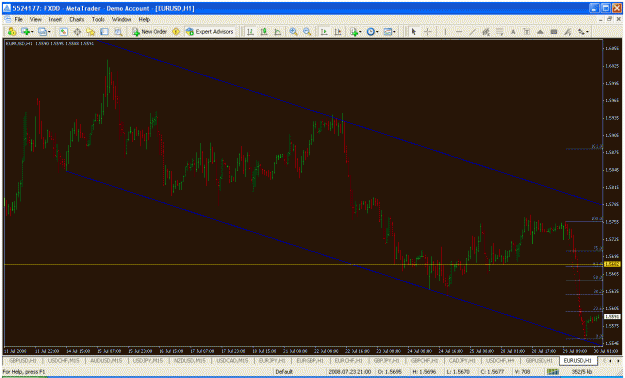Click the Default profile status entry
The height and width of the screenshot is (378, 625).
click(x=284, y=372)
